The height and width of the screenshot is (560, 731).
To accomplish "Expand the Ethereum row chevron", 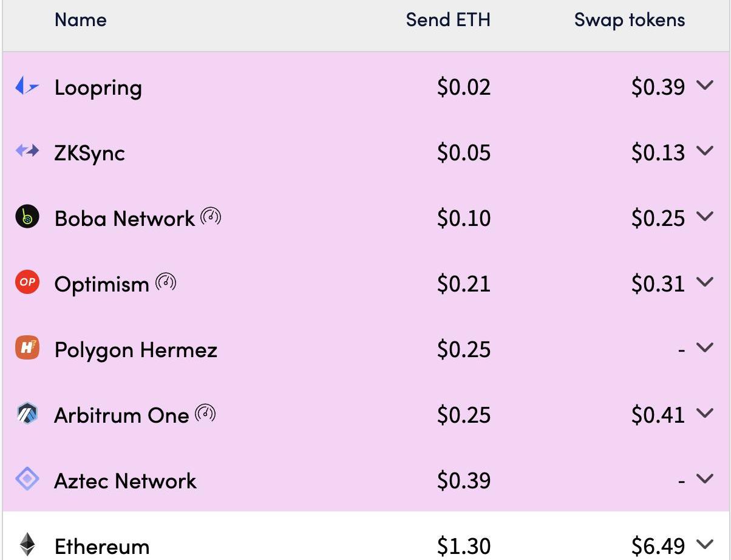I will click(704, 544).
